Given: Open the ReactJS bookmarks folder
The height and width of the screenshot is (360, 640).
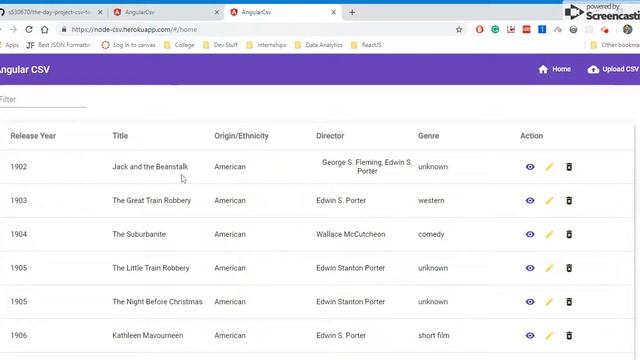Looking at the screenshot, I should pos(366,45).
